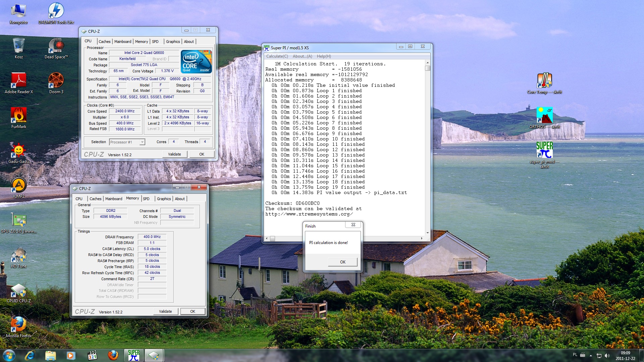Screen dimensions: 644x362
Task: Select the super_pi_mod shortcut icon
Action: click(544, 154)
